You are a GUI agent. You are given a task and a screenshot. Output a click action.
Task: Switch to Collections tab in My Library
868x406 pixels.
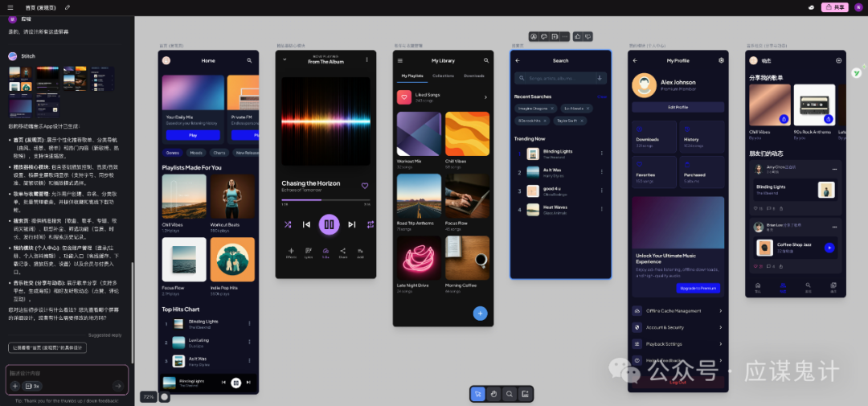(443, 76)
